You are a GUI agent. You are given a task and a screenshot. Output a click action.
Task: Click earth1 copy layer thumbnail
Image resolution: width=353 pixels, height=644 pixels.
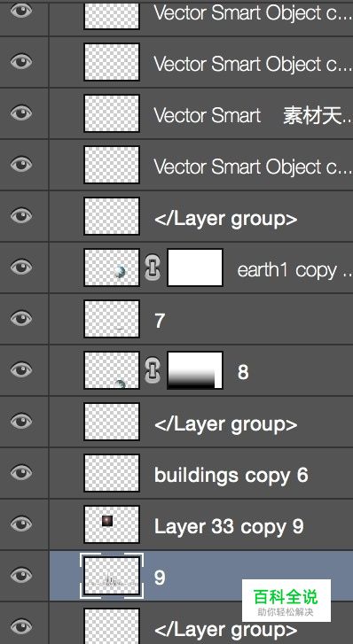click(x=112, y=268)
